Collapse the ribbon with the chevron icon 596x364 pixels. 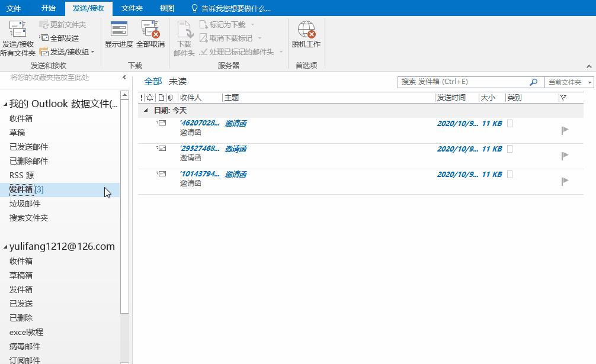pos(589,66)
